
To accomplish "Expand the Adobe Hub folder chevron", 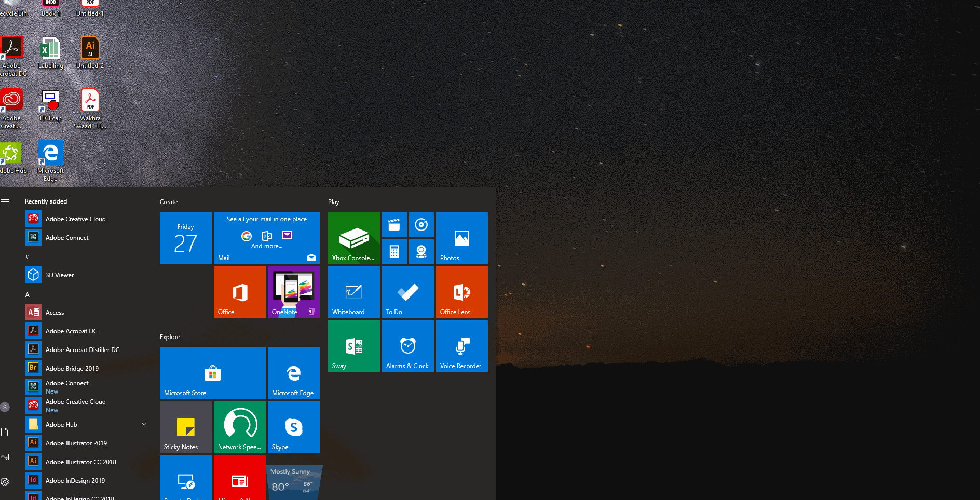I will [144, 424].
